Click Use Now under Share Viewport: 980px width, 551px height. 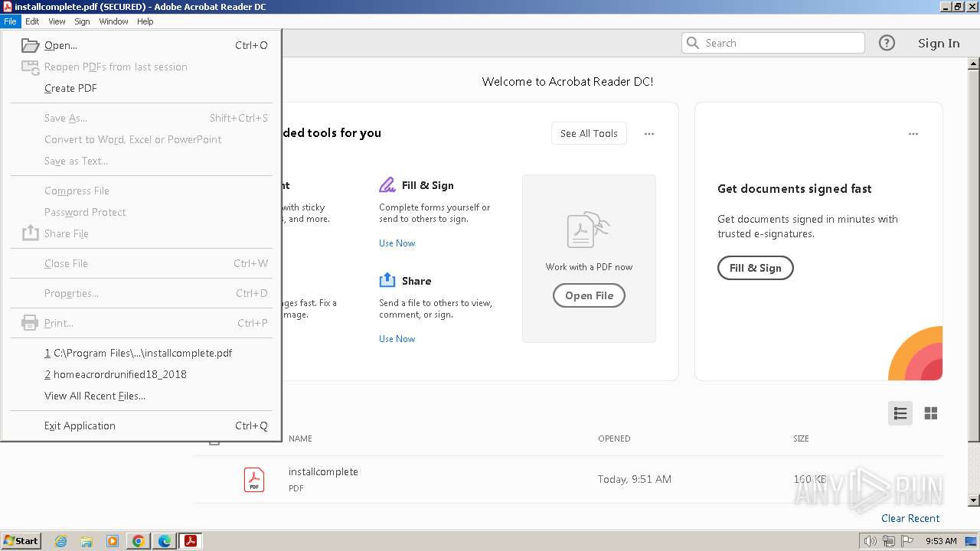(397, 339)
